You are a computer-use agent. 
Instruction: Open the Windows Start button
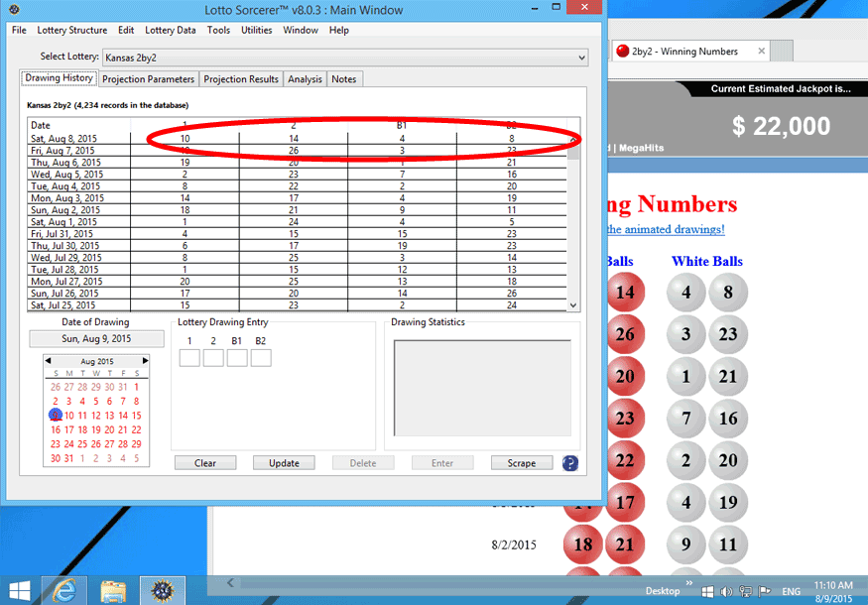(x=20, y=591)
